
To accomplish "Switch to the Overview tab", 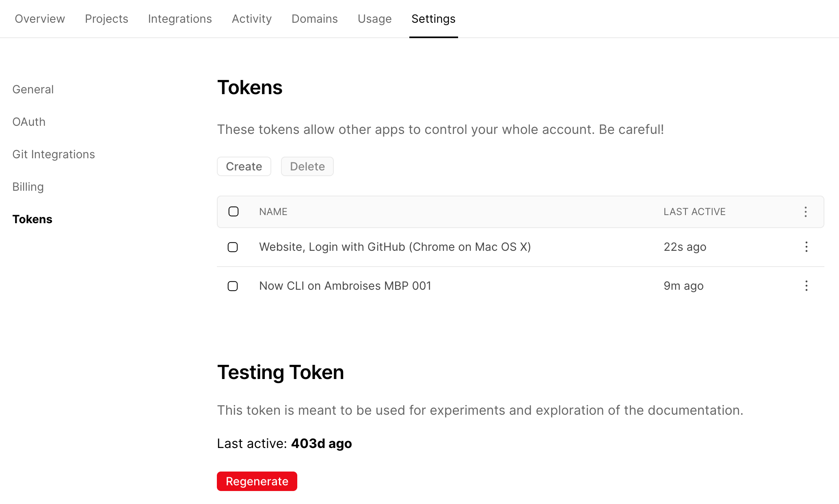I will [x=39, y=19].
